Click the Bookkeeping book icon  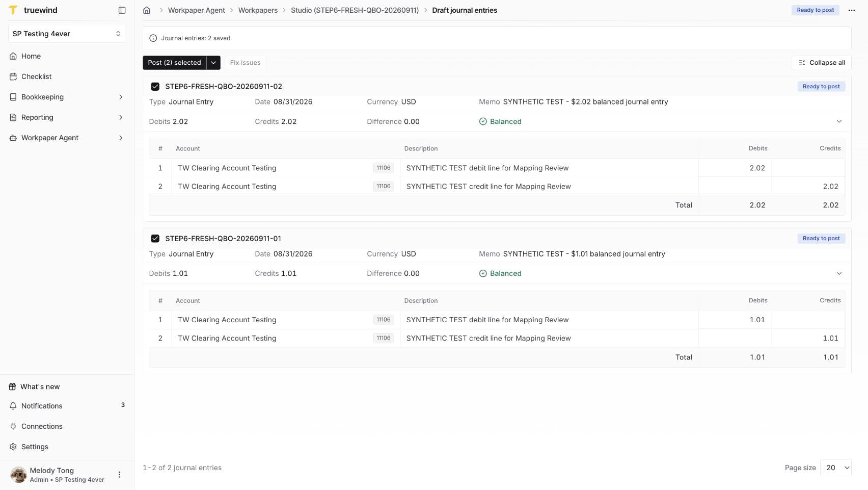13,97
